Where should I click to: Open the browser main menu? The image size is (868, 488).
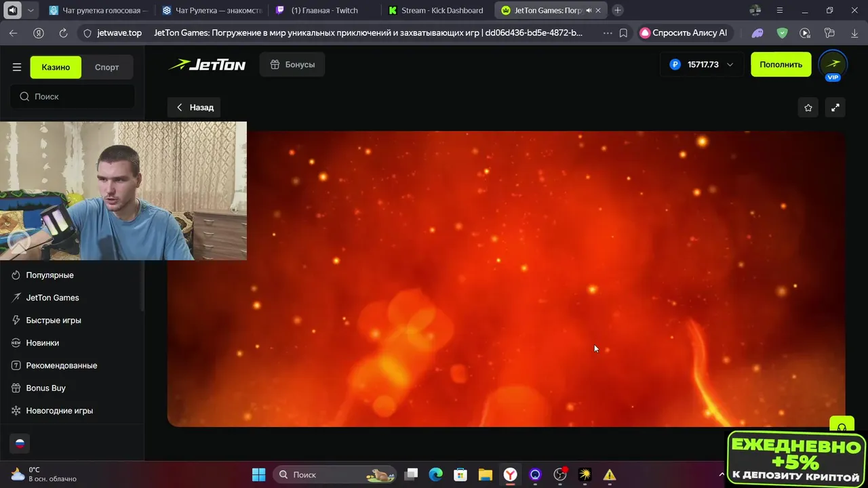pos(780,10)
